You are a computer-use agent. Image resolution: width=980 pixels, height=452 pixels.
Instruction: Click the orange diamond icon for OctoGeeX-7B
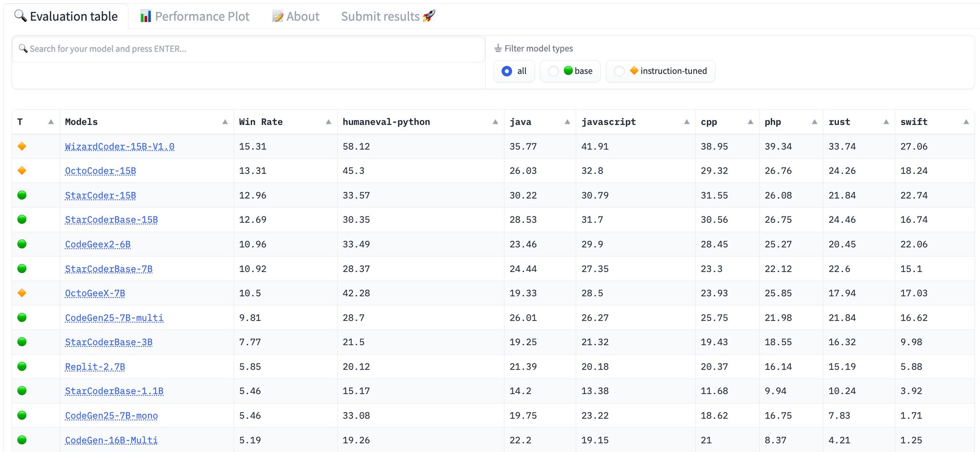[22, 294]
